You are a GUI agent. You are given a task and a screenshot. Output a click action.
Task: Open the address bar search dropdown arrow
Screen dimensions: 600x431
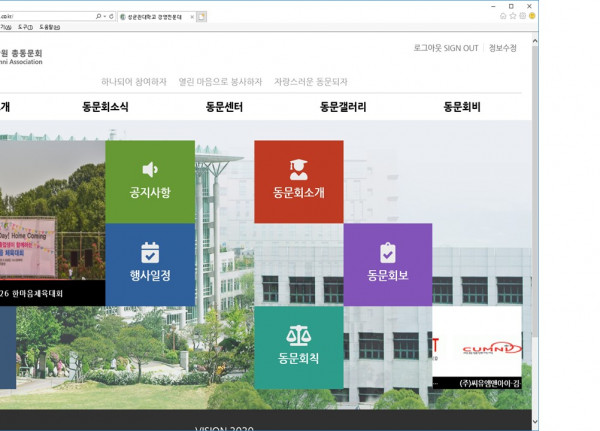tap(104, 16)
